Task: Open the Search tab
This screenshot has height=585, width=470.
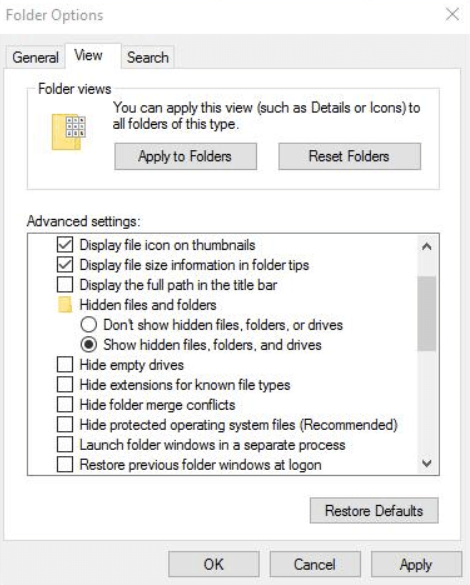Action: (148, 57)
